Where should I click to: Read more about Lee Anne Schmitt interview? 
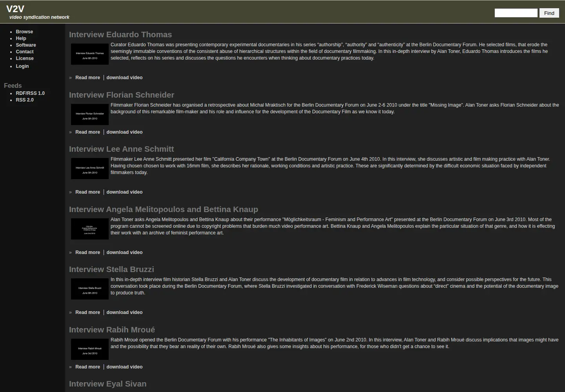tap(87, 192)
